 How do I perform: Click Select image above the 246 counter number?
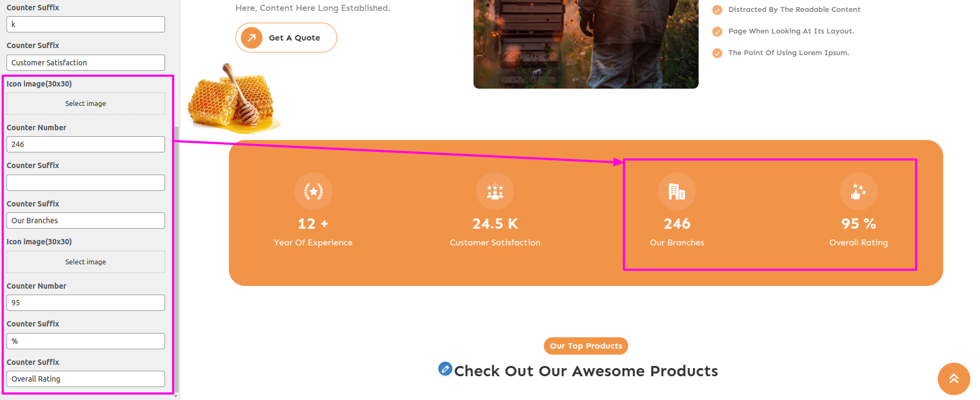pos(85,104)
